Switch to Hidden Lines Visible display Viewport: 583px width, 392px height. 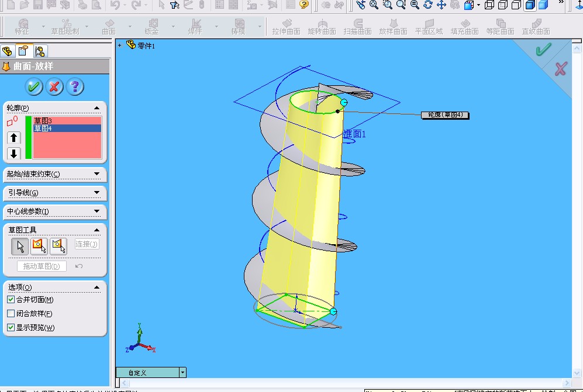[x=503, y=5]
